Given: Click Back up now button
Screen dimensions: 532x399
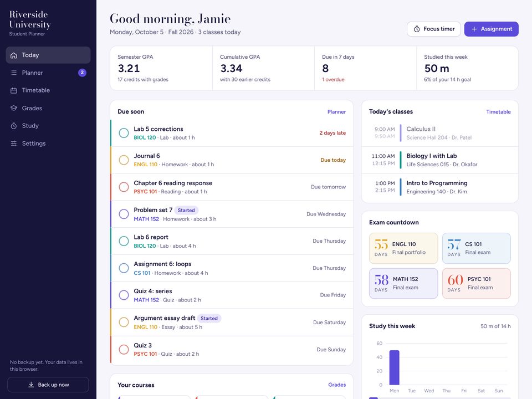Looking at the screenshot, I should pyautogui.click(x=48, y=385).
